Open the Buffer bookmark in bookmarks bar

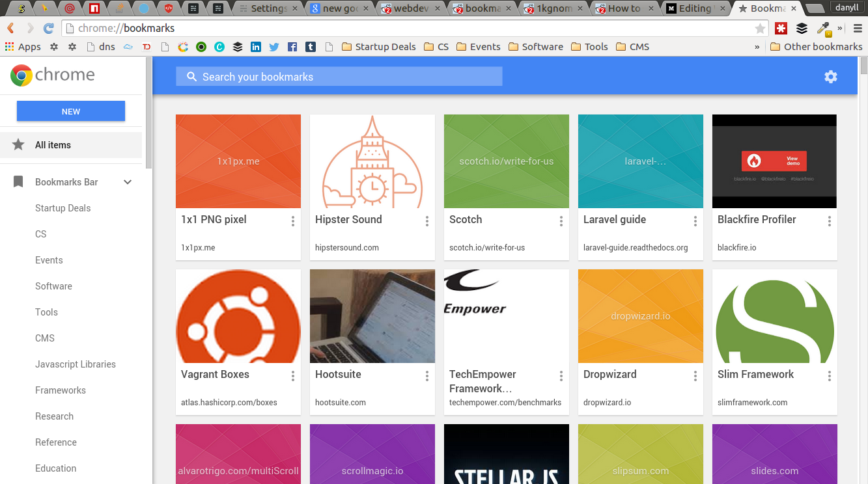point(238,47)
